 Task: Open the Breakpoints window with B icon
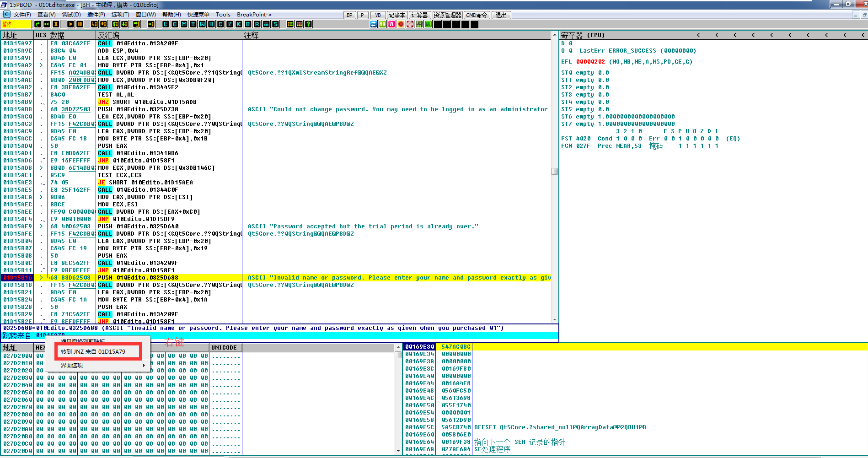248,24
